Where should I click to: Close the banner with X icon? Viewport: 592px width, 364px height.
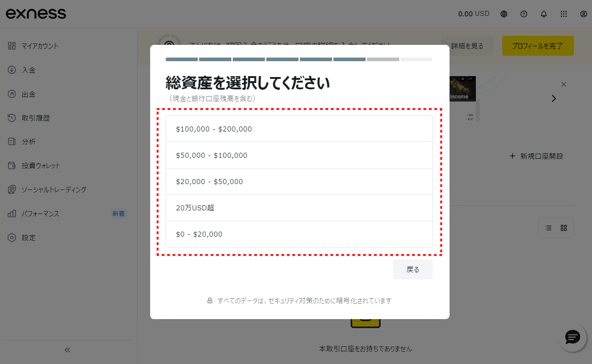click(x=564, y=84)
